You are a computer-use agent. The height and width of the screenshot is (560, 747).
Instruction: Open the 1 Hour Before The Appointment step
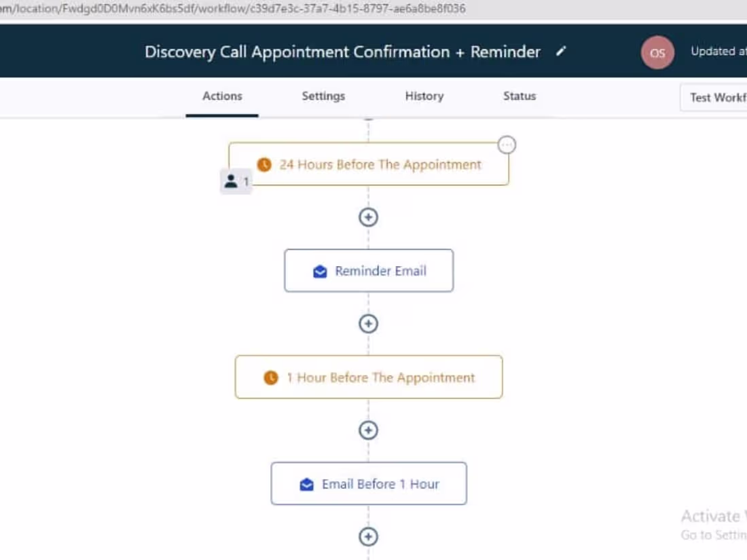[369, 377]
